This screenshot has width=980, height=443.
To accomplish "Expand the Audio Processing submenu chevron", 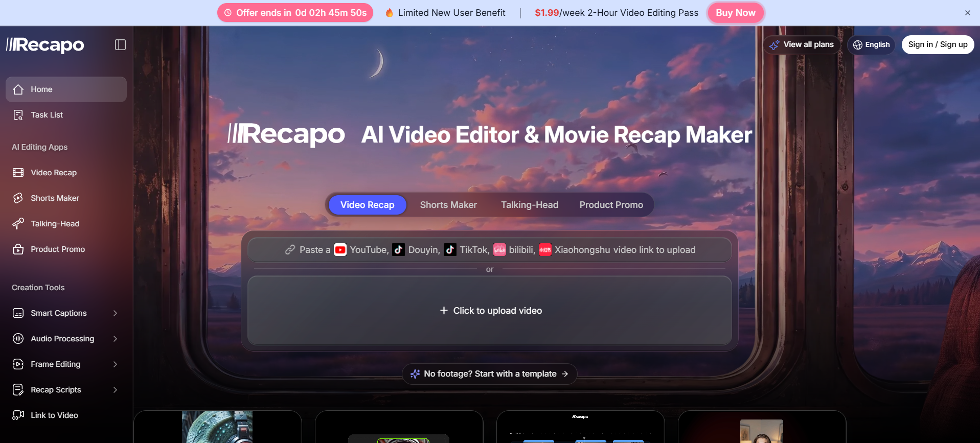I will point(116,339).
